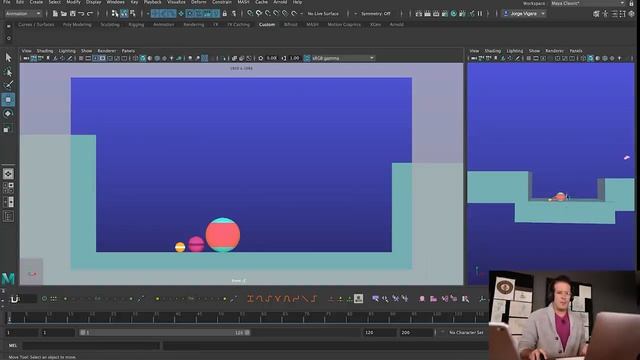
Task: Open the Maya Classic workspace dropdown
Action: pyautogui.click(x=587, y=3)
